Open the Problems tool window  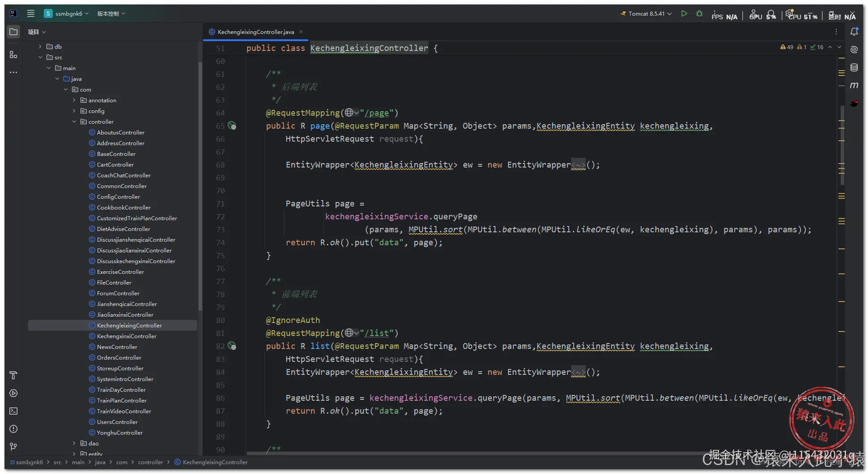tap(13, 429)
